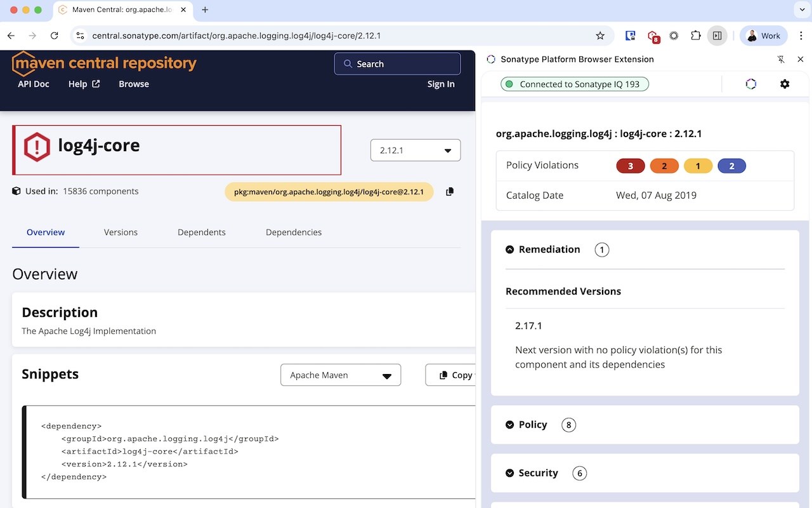The image size is (812, 508).
Task: Click the Sonatype hexagon icon beside the gear
Action: click(751, 84)
